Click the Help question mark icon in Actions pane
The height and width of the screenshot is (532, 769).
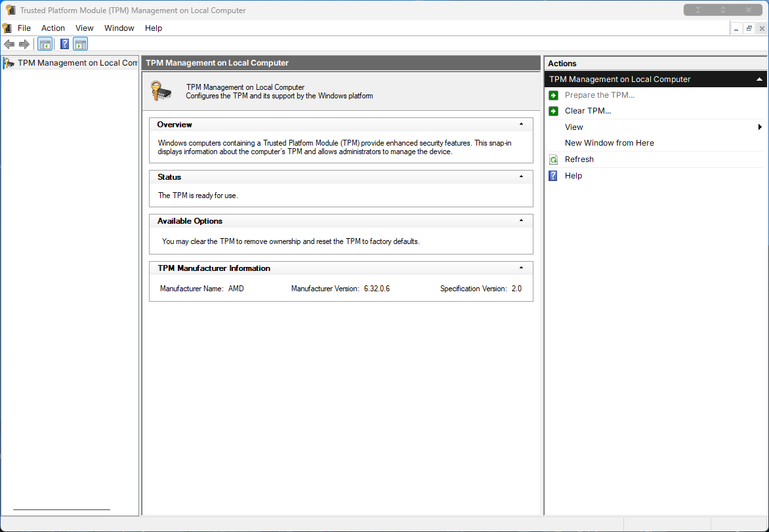553,176
